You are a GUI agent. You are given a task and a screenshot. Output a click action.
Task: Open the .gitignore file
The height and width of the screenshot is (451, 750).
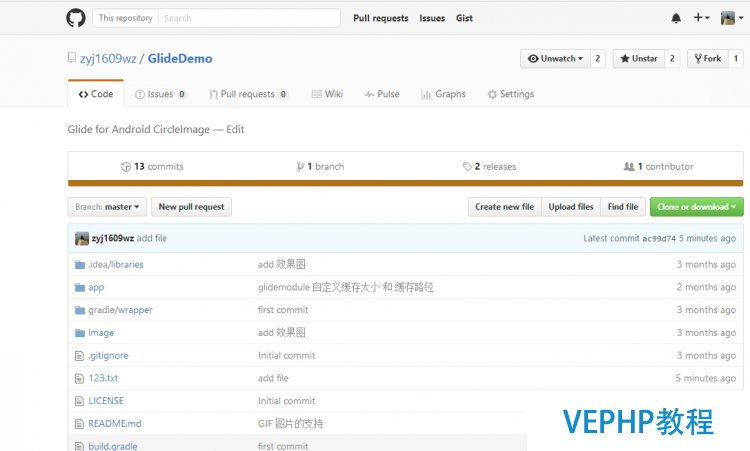coord(108,355)
